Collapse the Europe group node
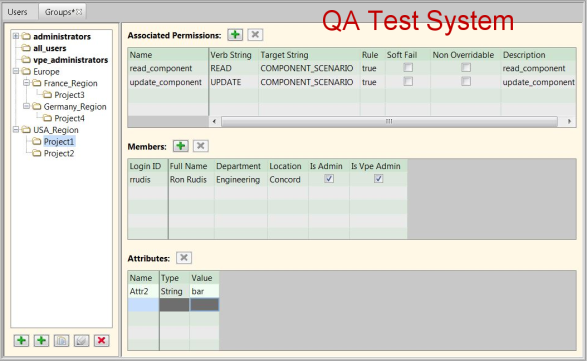 tap(16, 71)
